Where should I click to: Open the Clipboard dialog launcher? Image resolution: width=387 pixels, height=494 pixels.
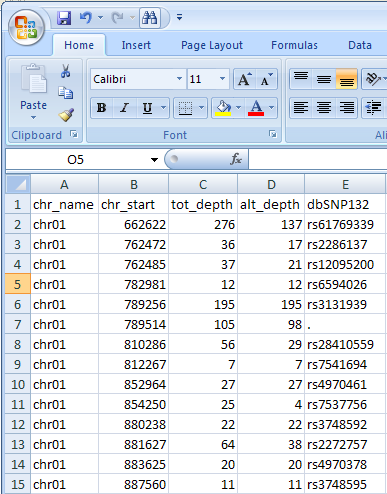74,134
